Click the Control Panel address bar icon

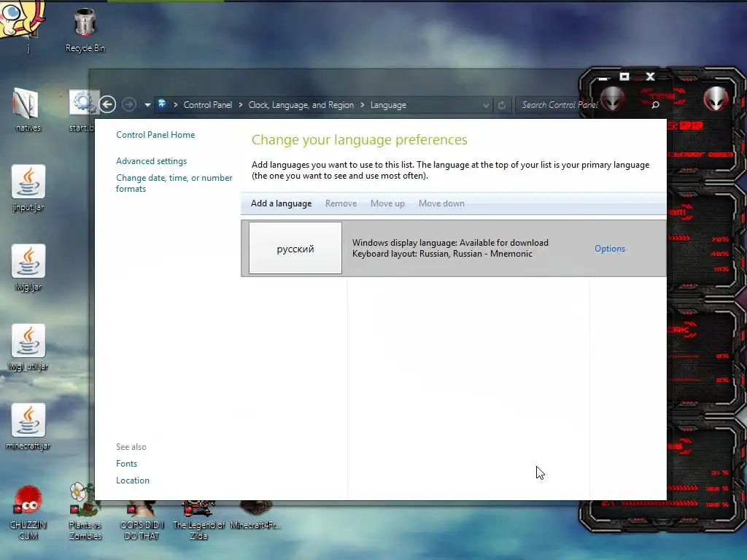pyautogui.click(x=162, y=104)
